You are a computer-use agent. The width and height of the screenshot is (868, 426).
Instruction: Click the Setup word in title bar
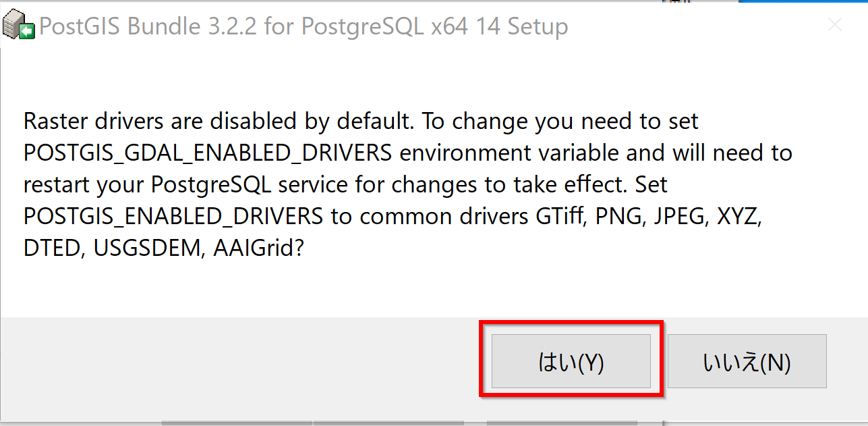point(537,27)
